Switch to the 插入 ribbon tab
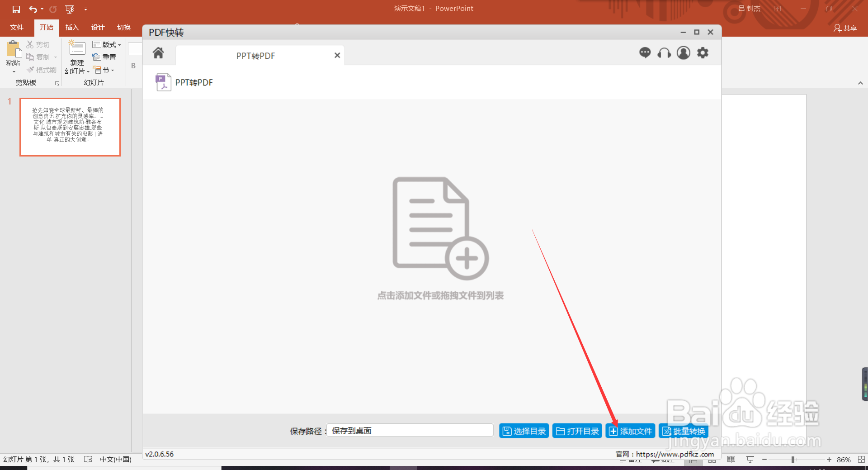This screenshot has height=470, width=868. point(72,28)
